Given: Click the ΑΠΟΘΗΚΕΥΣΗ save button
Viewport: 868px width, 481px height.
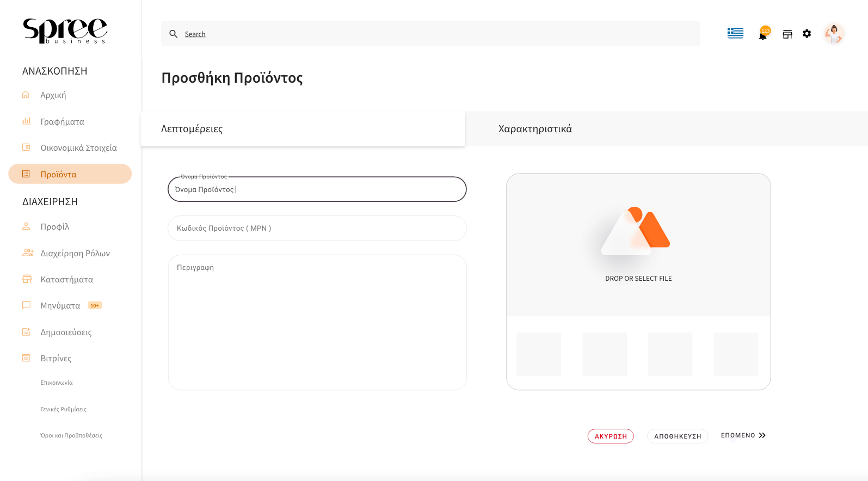Looking at the screenshot, I should click(677, 436).
